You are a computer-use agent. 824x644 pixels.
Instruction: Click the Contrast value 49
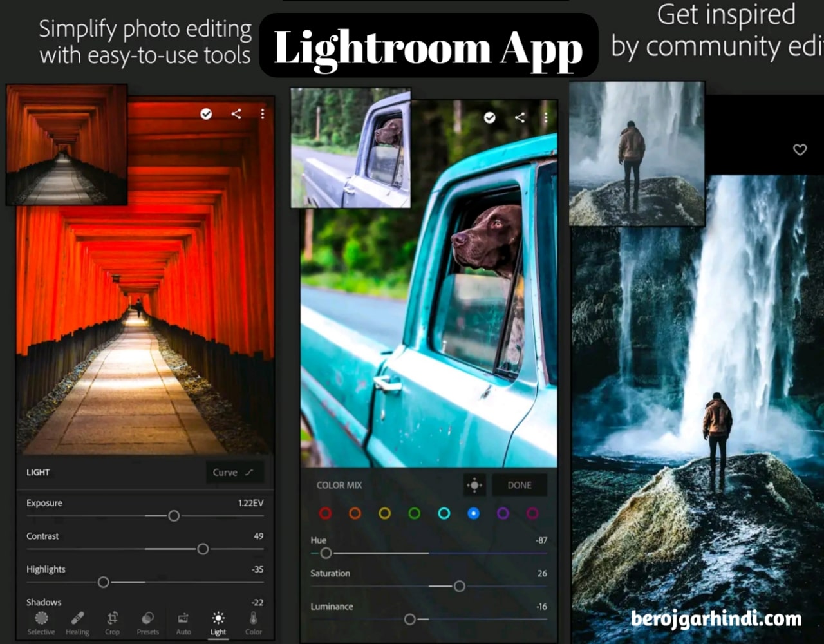click(x=259, y=536)
